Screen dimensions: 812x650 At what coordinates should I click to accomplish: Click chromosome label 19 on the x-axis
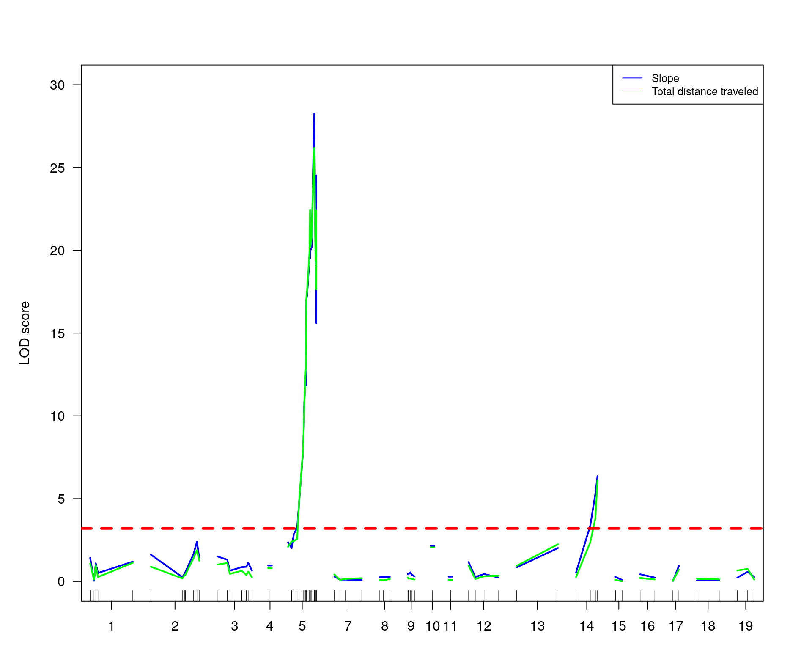click(746, 626)
